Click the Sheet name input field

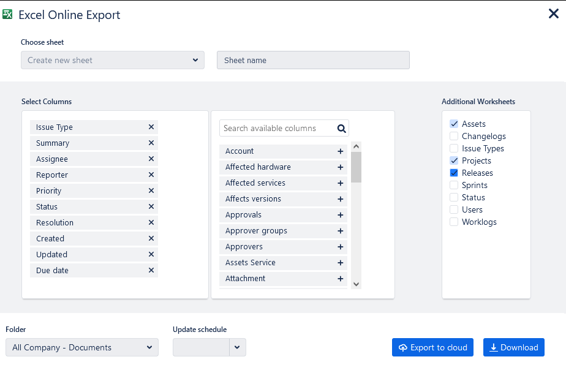(x=312, y=60)
